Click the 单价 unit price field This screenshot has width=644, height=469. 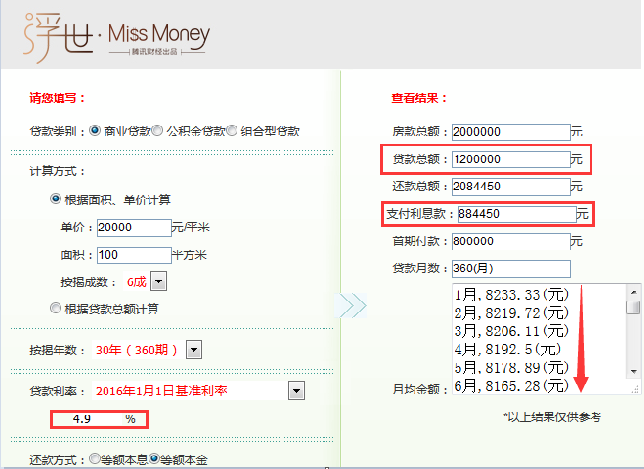(x=134, y=227)
